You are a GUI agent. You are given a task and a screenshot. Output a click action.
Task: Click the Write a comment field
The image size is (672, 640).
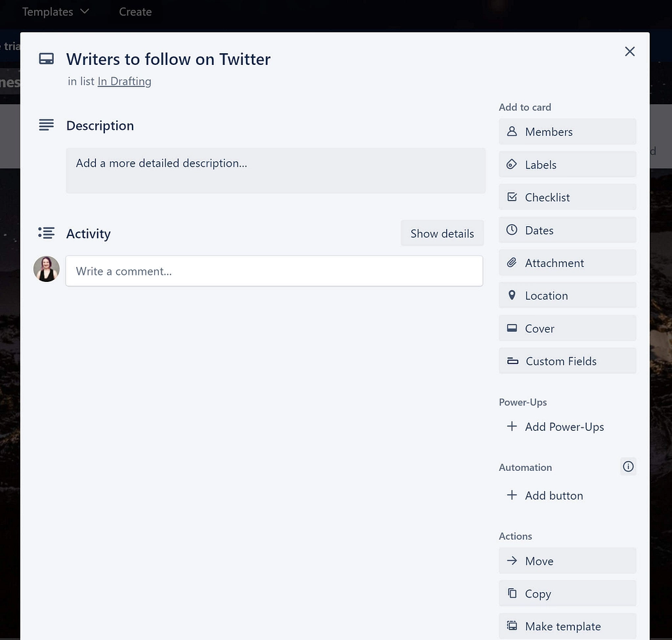pyautogui.click(x=274, y=271)
